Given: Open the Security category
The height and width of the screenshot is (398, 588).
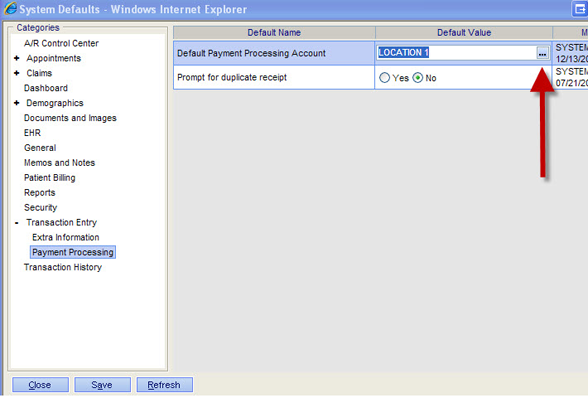Looking at the screenshot, I should point(40,208).
